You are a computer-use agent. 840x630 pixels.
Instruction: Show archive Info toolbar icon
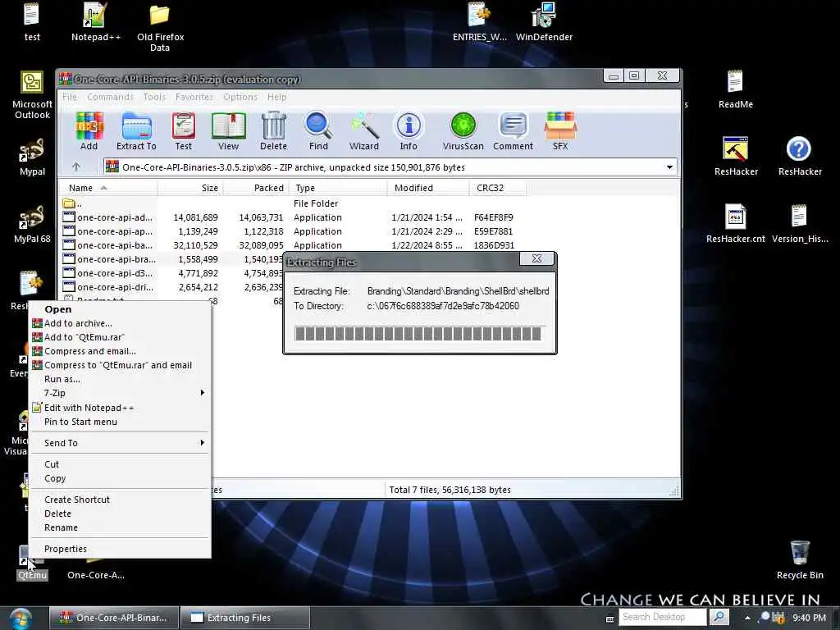click(409, 131)
